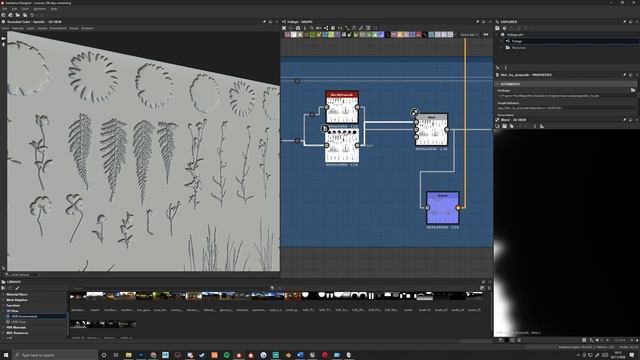Open the Help menu
The width and height of the screenshot is (640, 360).
[54, 9]
